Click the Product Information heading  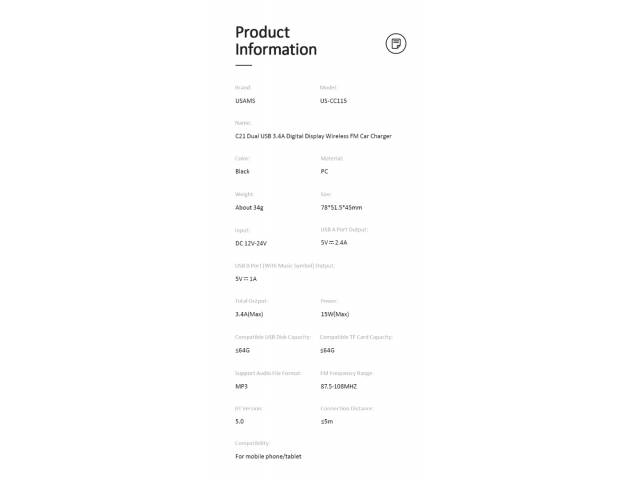[275, 40]
